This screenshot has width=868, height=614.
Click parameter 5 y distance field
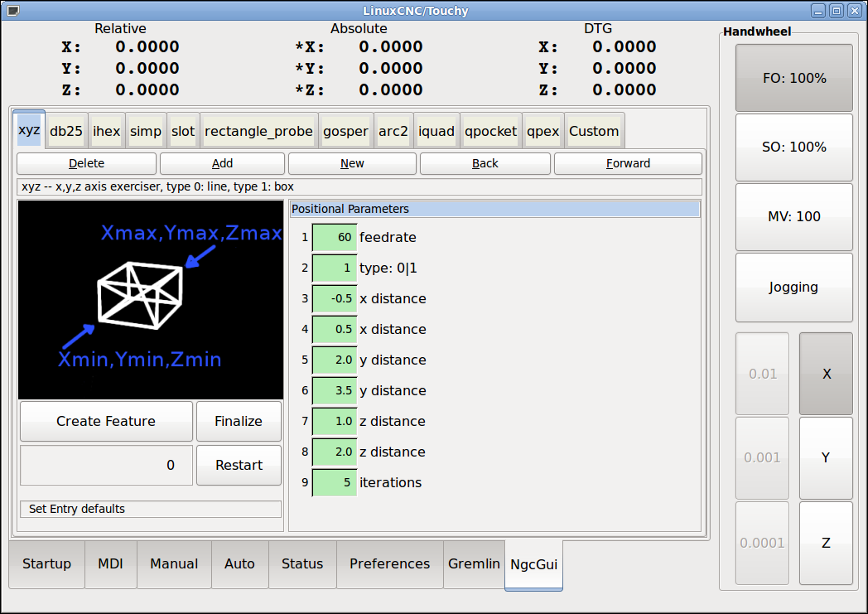click(x=335, y=360)
